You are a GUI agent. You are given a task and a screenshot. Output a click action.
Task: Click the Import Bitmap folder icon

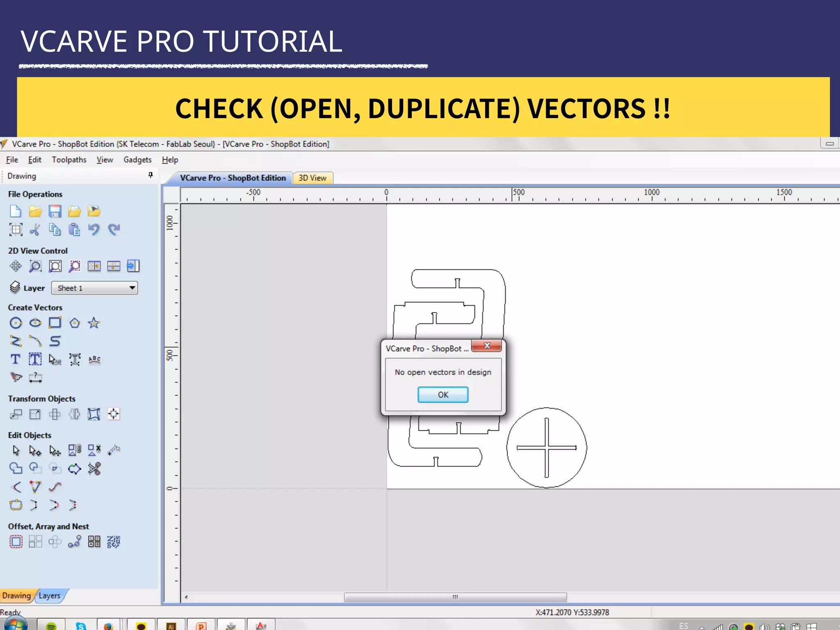pos(94,211)
